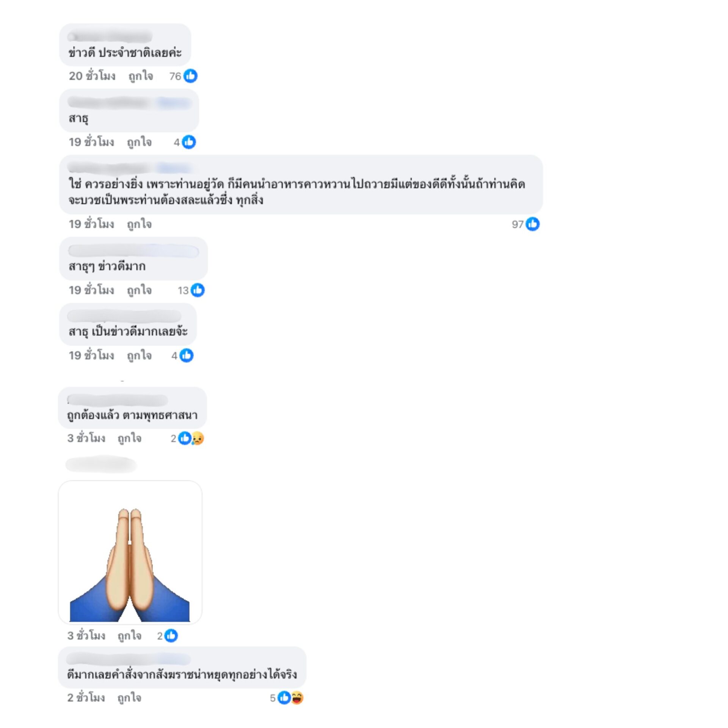Viewport: 728px width, 728px height.
Task: Click 19 ชั่วโมง under สาธุ เป็นข่าวดีมากเลยจ้ะ
Action: click(x=91, y=356)
